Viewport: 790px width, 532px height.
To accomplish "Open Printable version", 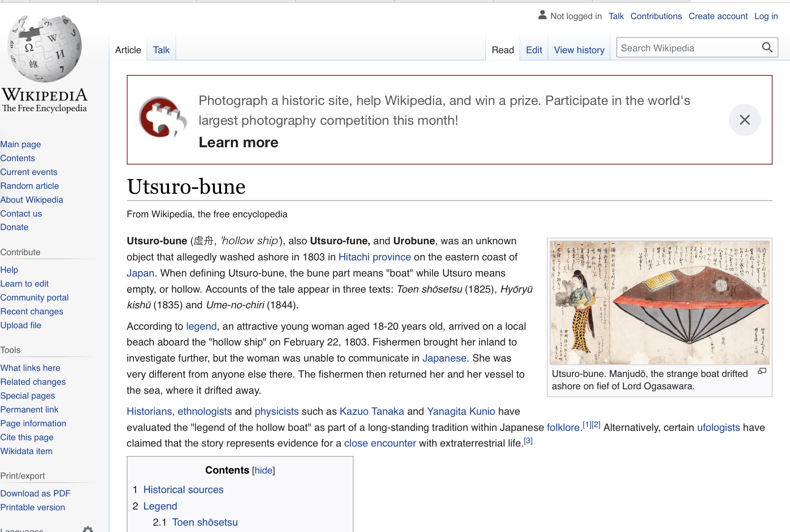I will click(33, 507).
